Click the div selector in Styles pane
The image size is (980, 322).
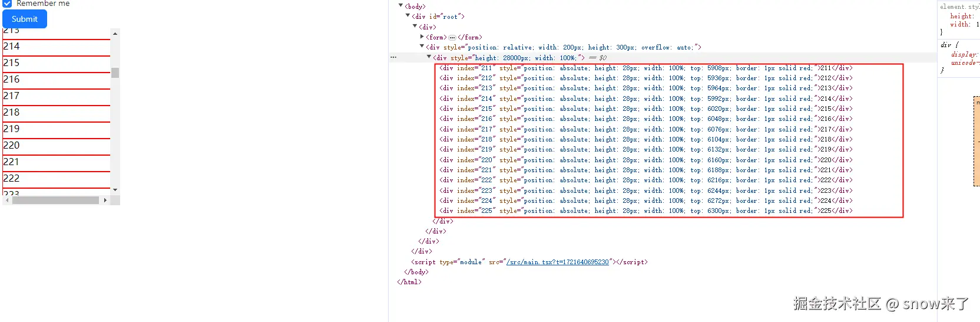point(946,45)
